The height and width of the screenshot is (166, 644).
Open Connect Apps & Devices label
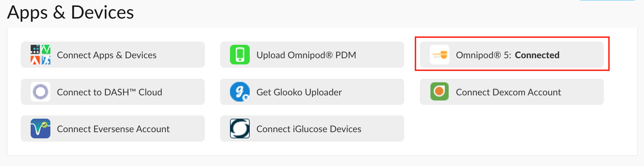coord(107,55)
